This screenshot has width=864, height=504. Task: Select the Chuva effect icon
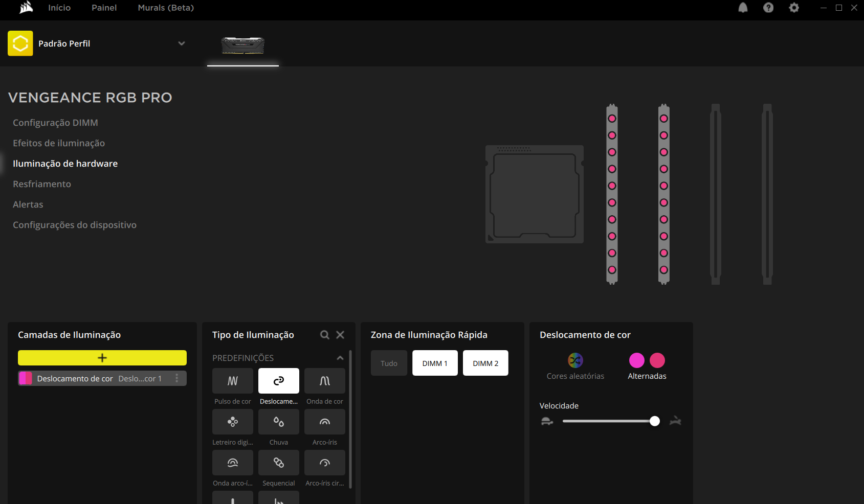click(x=279, y=422)
